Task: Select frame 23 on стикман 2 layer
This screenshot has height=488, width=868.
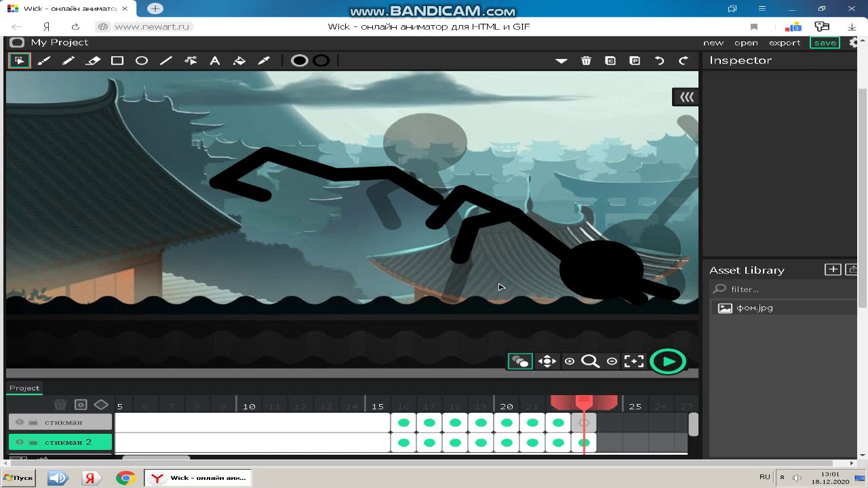Action: pos(584,443)
